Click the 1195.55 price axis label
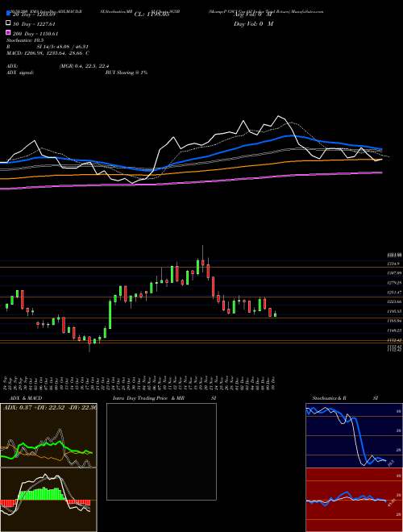The height and width of the screenshot is (532, 403). tap(395, 311)
